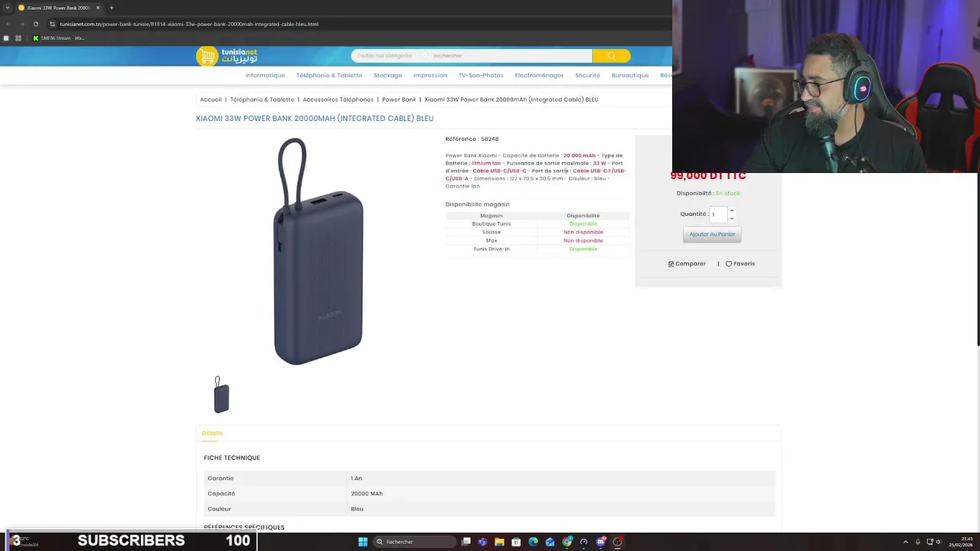Viewport: 980px width, 551px height.
Task: Click Comparer product link
Action: click(687, 264)
